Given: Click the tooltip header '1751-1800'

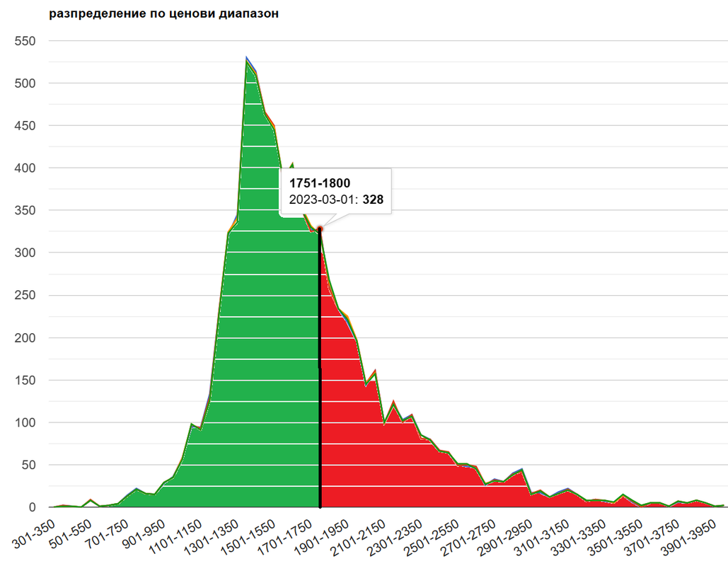Looking at the screenshot, I should [x=320, y=183].
